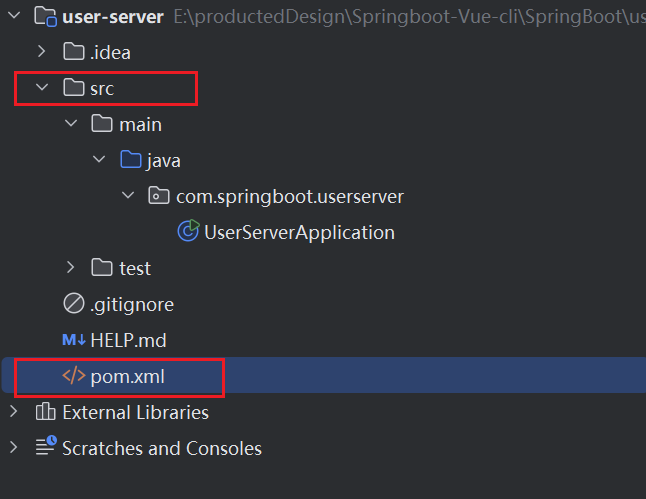
Task: Expand the test folder chevron
Action: point(70,268)
